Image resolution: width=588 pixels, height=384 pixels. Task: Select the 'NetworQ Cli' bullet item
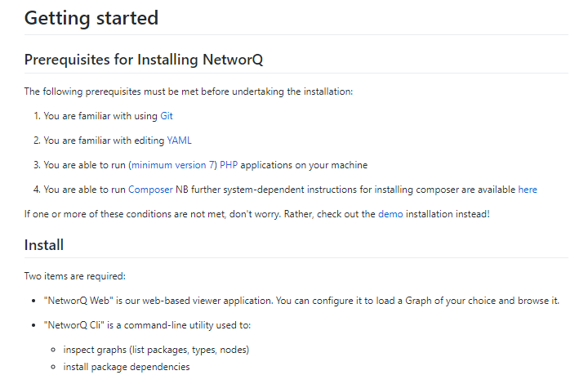click(147, 325)
